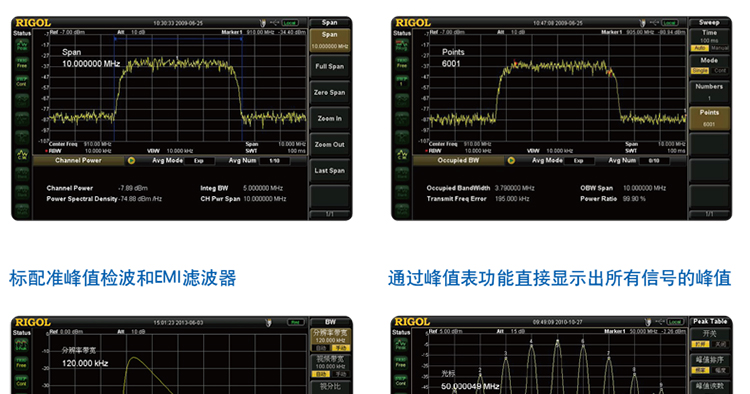This screenshot has height=394, width=750.
Task: Select the Zero Span menu softkey
Action: (330, 93)
